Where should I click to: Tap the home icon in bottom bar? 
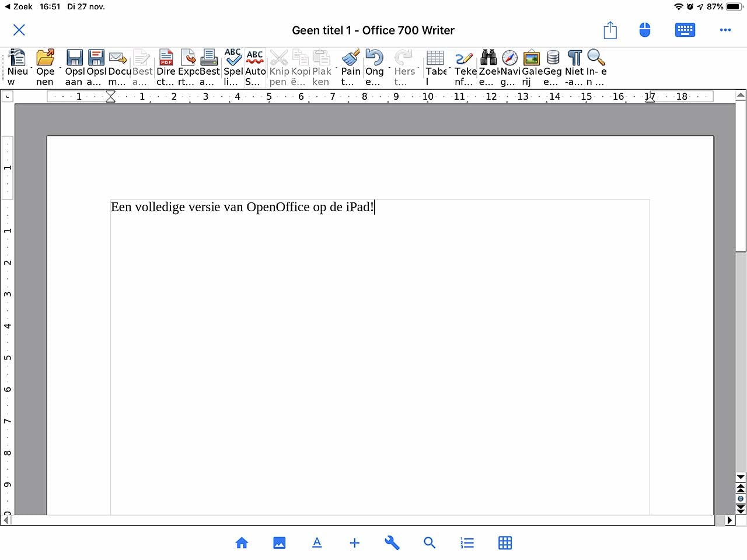point(242,543)
